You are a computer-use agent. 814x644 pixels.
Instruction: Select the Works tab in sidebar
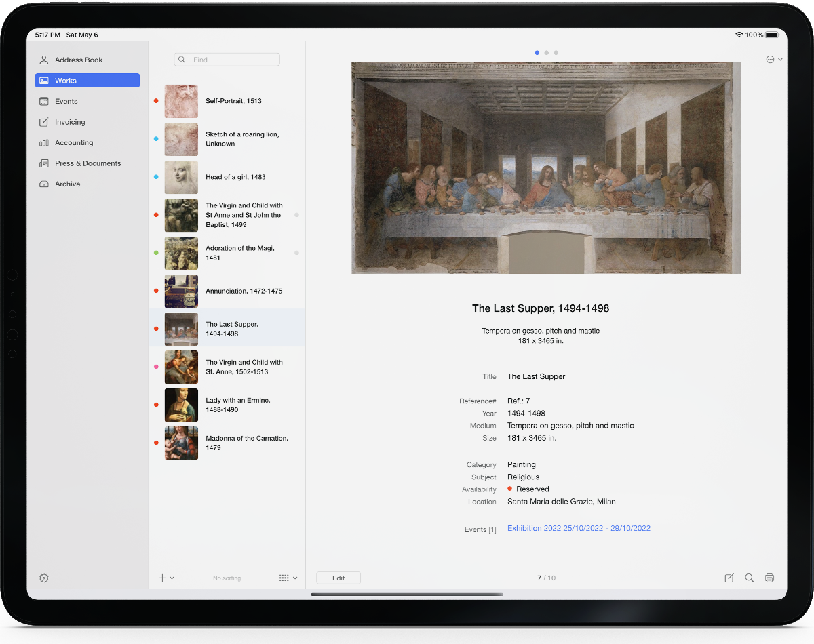tap(87, 81)
